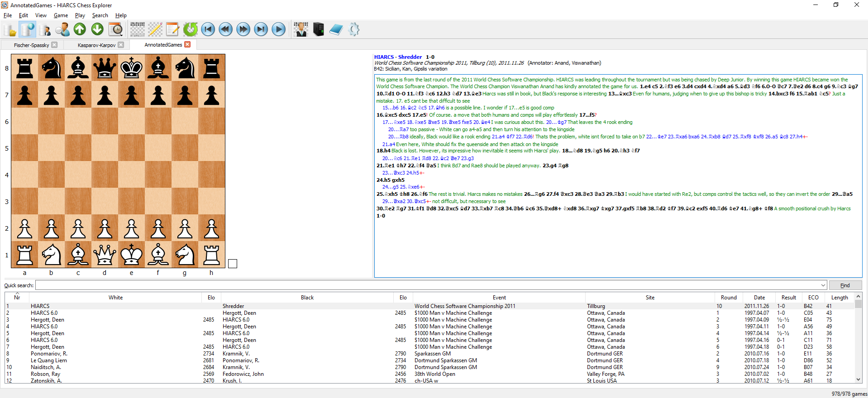
Task: Switch to the Fischer-Spassky tab
Action: 31,45
